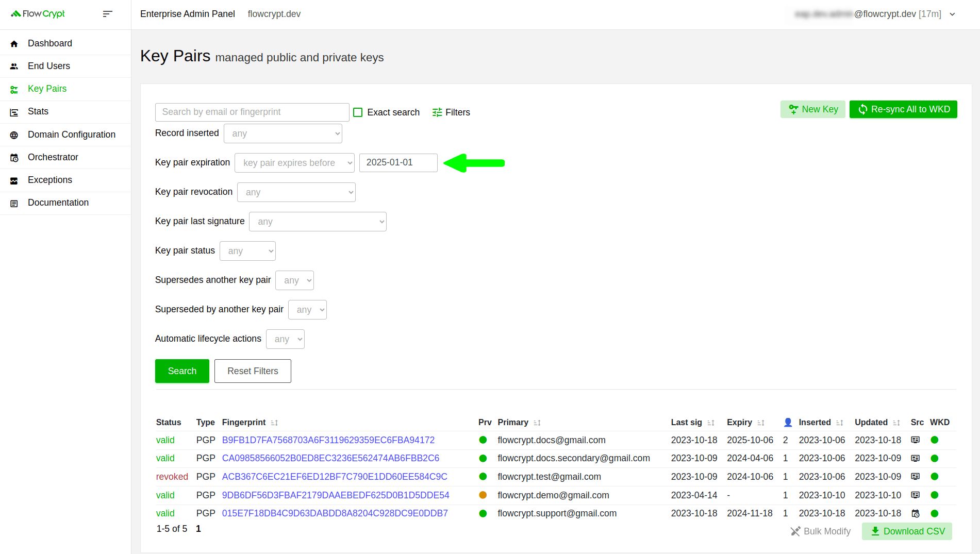Image resolution: width=980 pixels, height=554 pixels.
Task: Download CSV of key pairs
Action: pos(907,531)
